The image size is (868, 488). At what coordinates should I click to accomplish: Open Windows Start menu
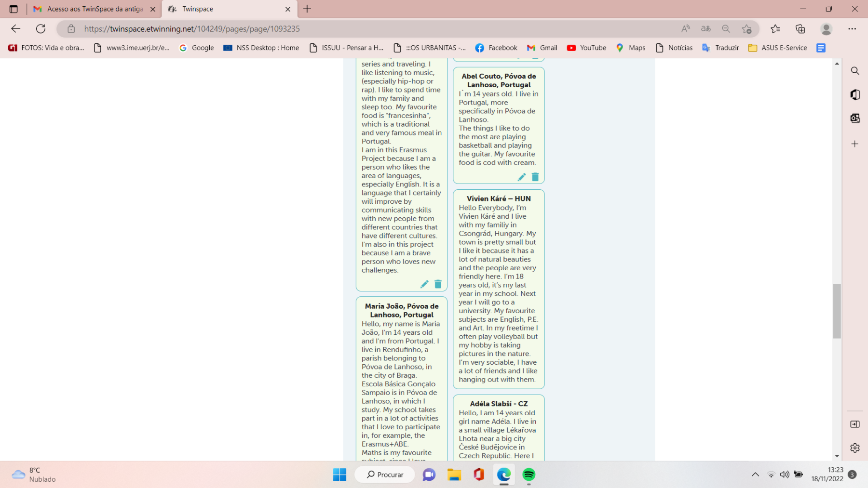(x=339, y=475)
